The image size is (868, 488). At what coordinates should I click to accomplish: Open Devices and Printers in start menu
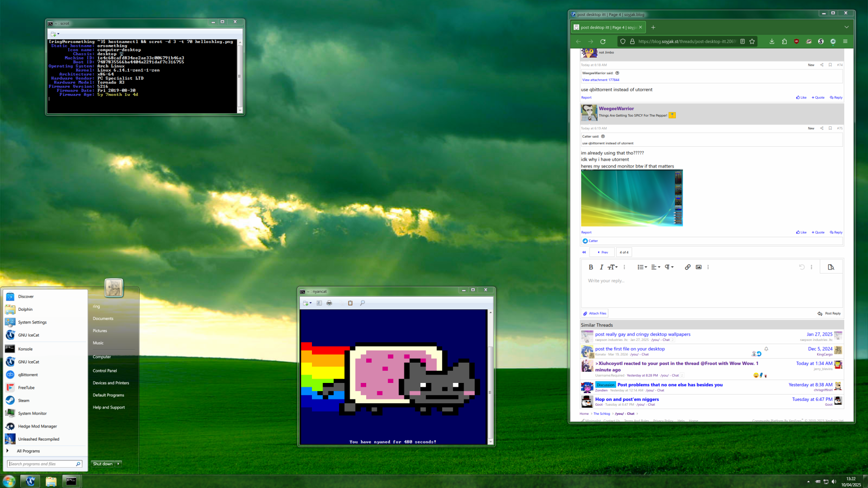click(x=111, y=383)
